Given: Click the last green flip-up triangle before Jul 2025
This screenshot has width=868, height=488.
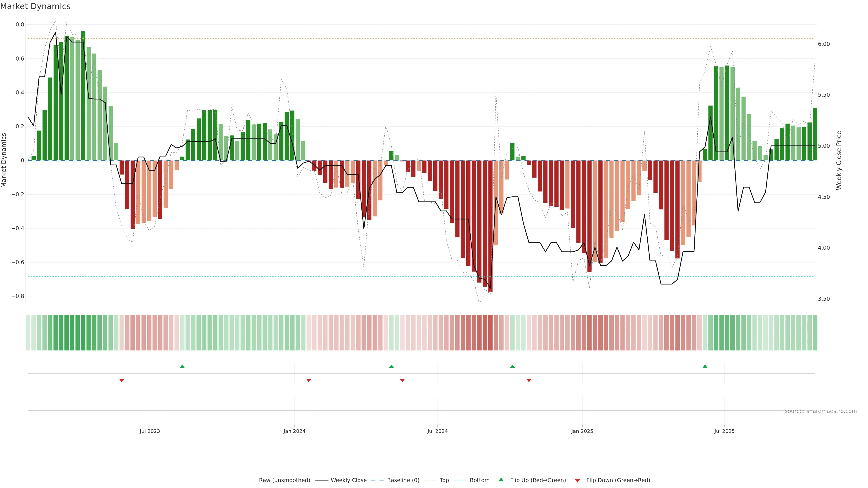Looking at the screenshot, I should (705, 366).
